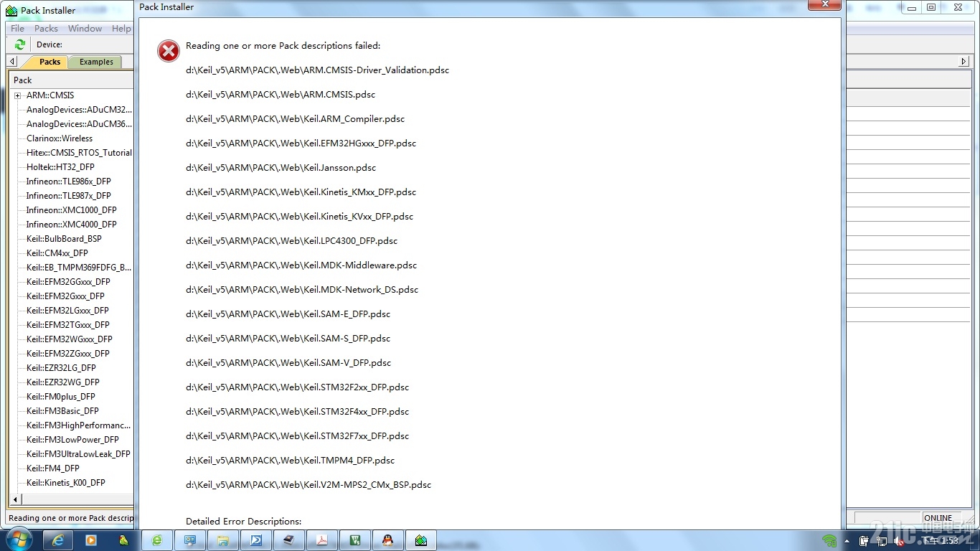Open the QQ penguin taskbar icon
Image resolution: width=980 pixels, height=551 pixels.
click(388, 540)
